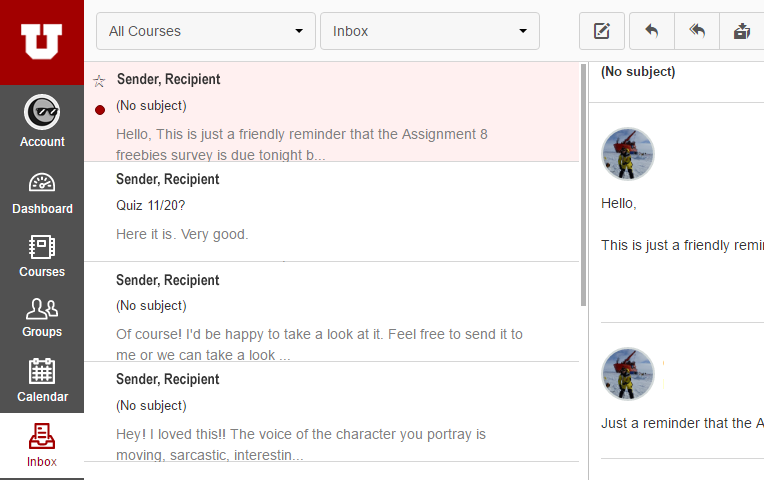Open the Courses navigation item

point(42,256)
